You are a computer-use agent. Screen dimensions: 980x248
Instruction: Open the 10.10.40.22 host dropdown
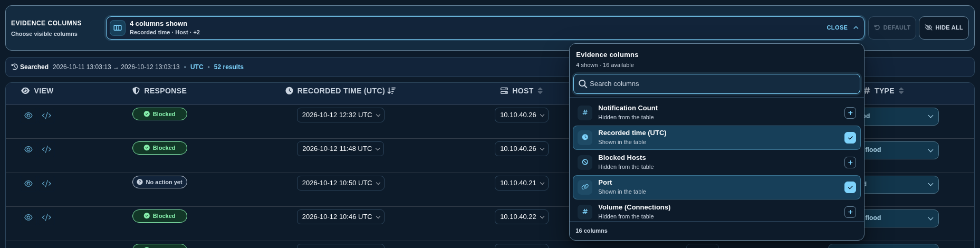(x=522, y=217)
